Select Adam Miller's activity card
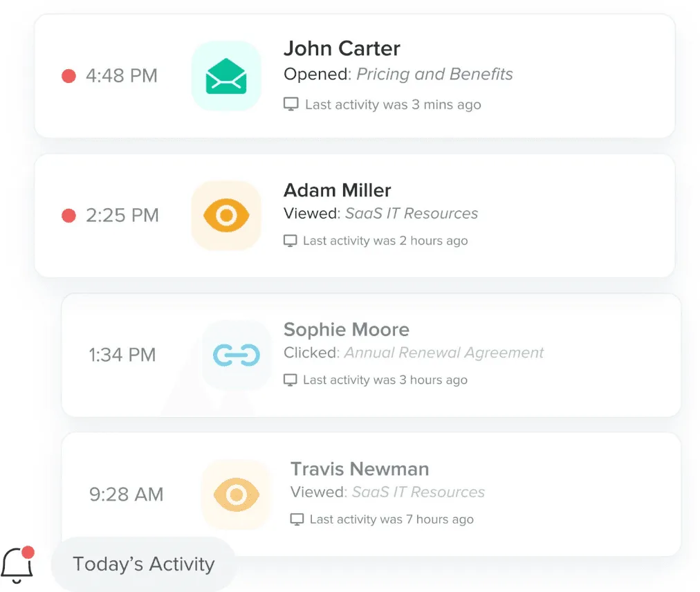Screen dimensions: 700x592 coord(354,215)
